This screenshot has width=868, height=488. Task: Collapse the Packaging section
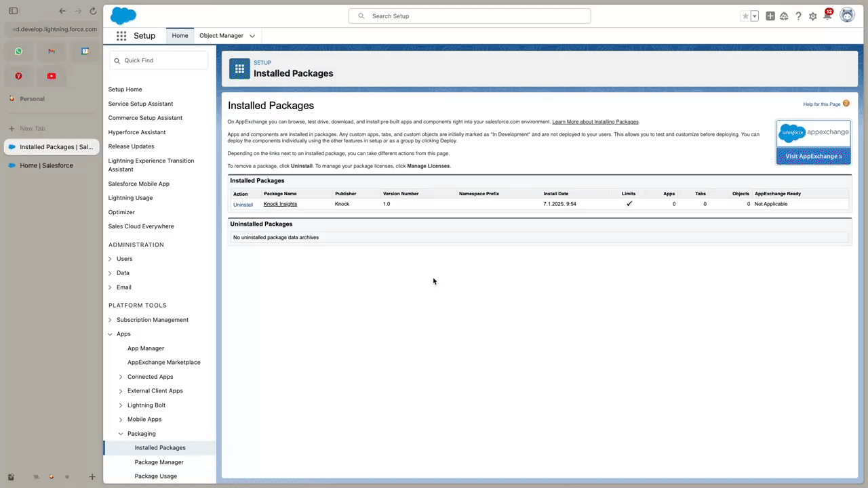coord(121,434)
